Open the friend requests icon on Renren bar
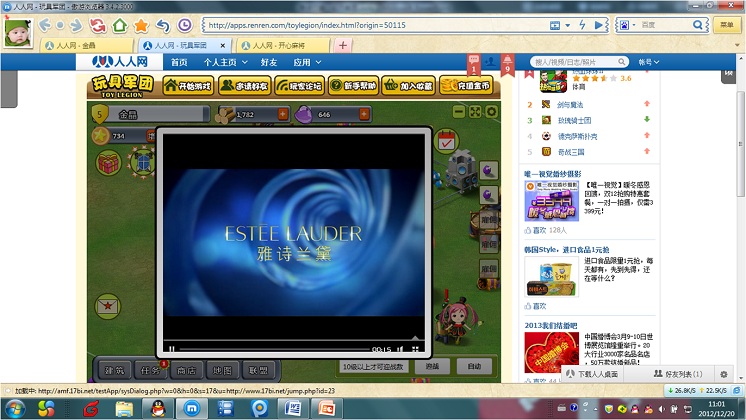This screenshot has height=420, width=746. [x=490, y=62]
